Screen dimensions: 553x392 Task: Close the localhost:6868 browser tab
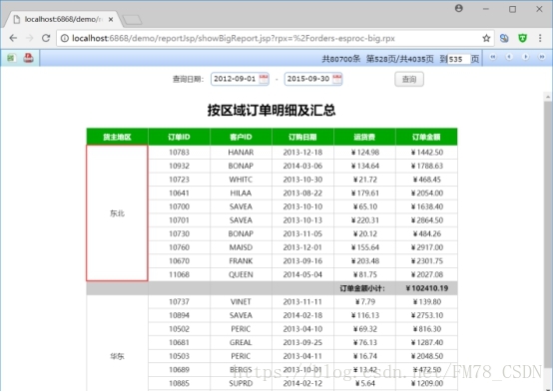coord(111,19)
